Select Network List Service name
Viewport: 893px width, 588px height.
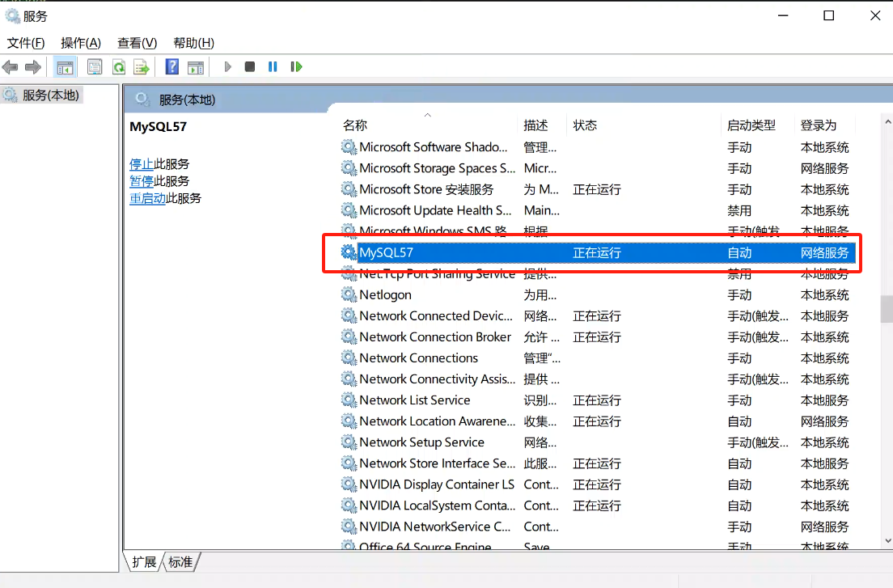pos(415,400)
